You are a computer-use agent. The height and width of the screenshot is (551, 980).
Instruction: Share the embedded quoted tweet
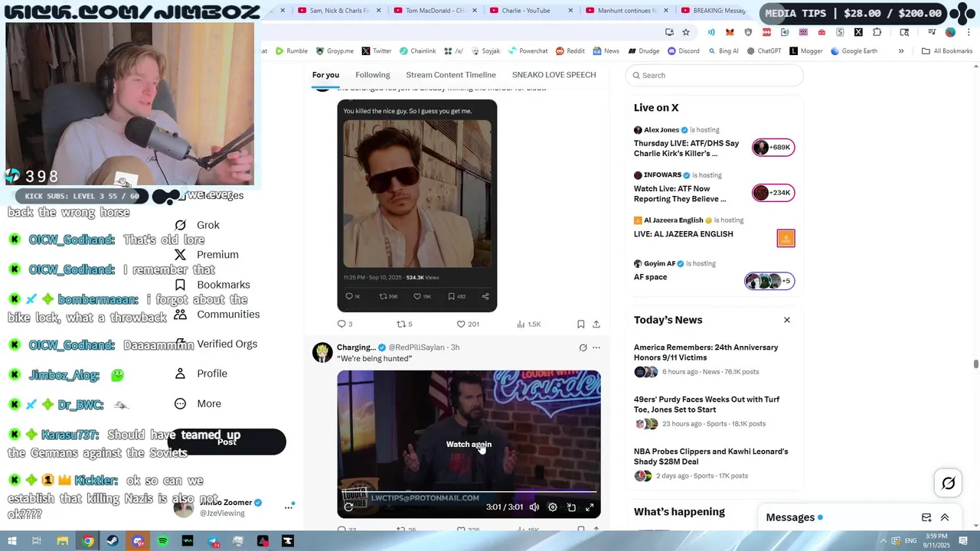(485, 296)
